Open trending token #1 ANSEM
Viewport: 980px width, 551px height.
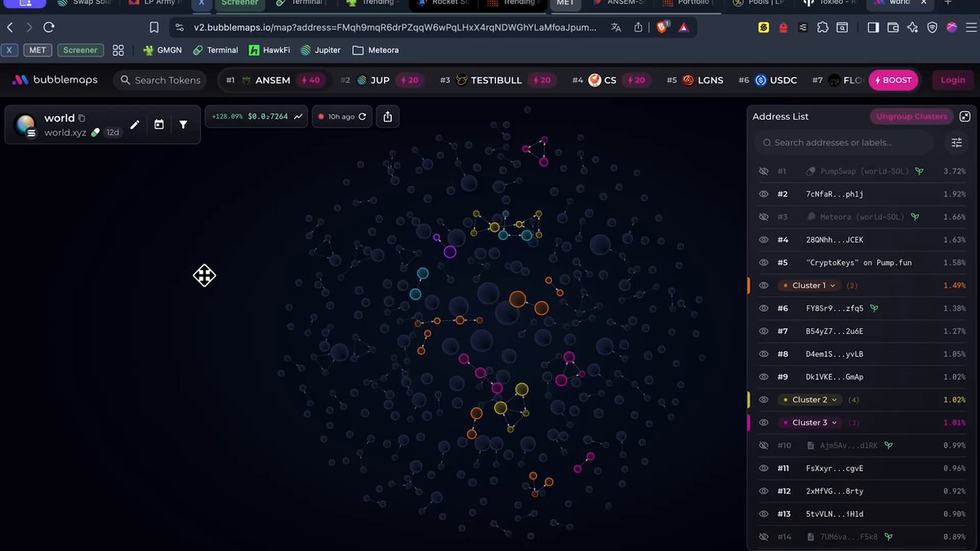(275, 80)
